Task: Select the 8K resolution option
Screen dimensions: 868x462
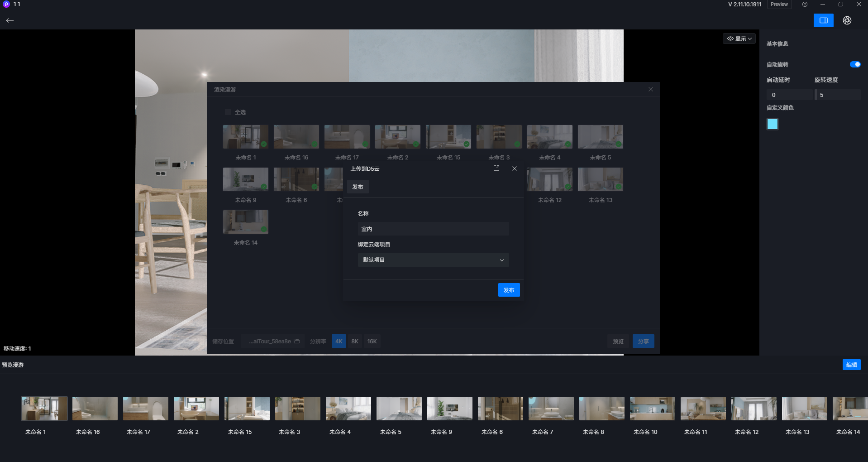Action: [355, 341]
